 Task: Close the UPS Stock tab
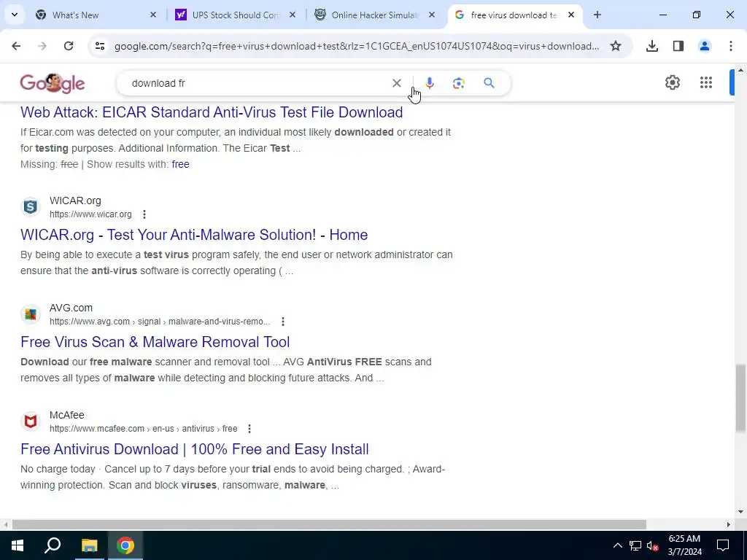[x=293, y=15]
